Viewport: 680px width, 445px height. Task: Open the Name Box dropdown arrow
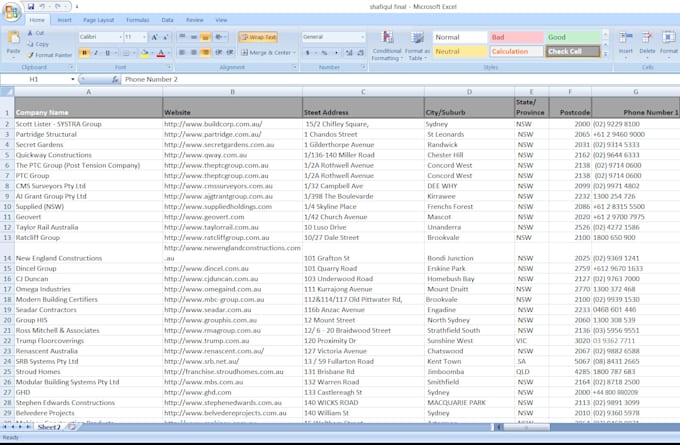pyautogui.click(x=72, y=79)
